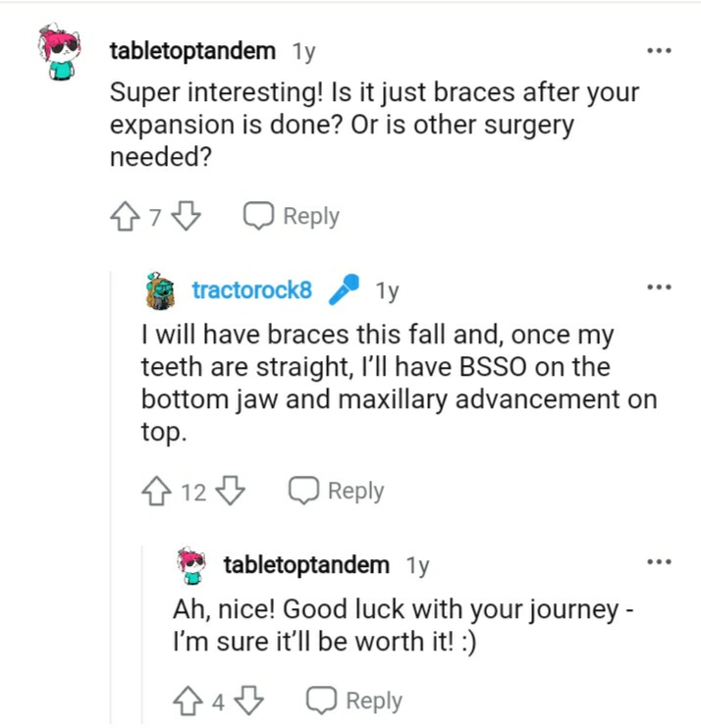Open more options for tractorock8's reply

[x=660, y=286]
